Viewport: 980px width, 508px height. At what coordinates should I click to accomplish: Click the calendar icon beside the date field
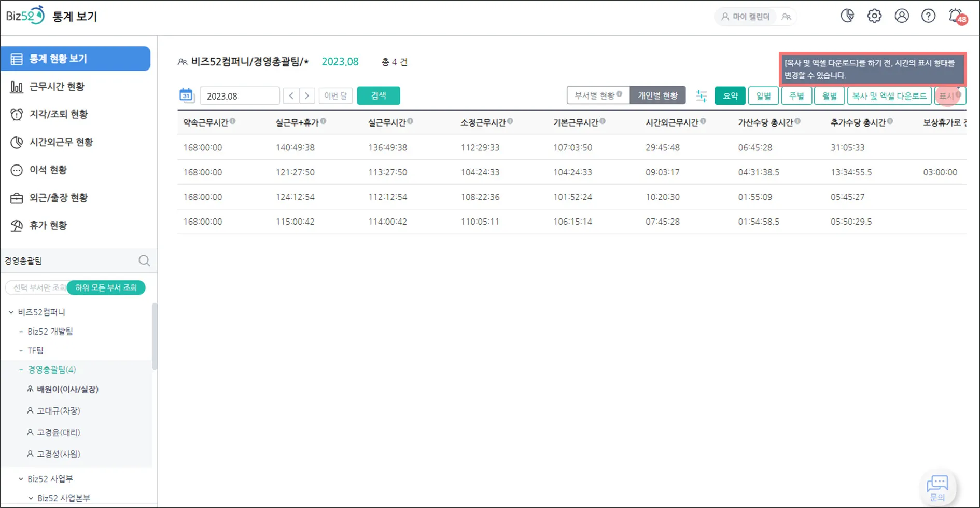[186, 95]
